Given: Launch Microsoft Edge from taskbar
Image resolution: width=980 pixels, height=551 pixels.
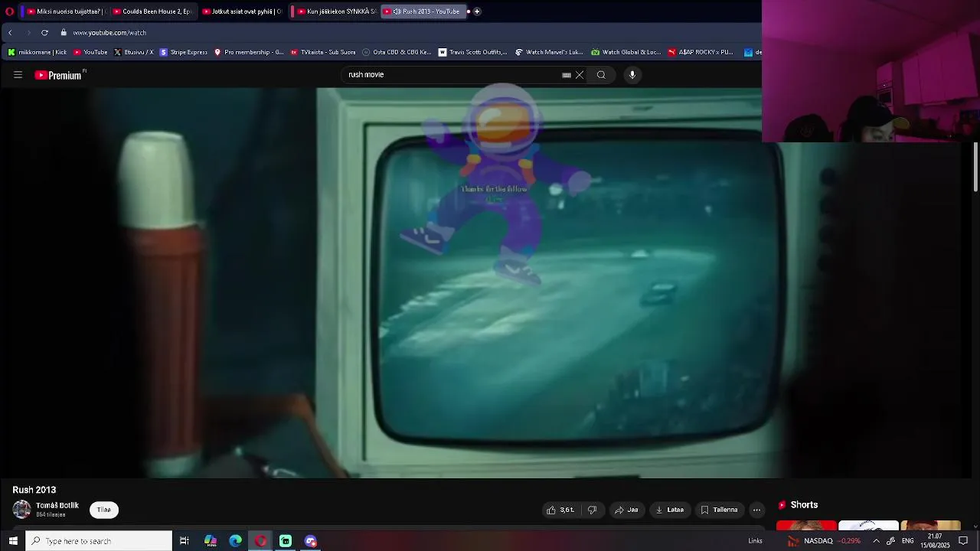Looking at the screenshot, I should [236, 541].
